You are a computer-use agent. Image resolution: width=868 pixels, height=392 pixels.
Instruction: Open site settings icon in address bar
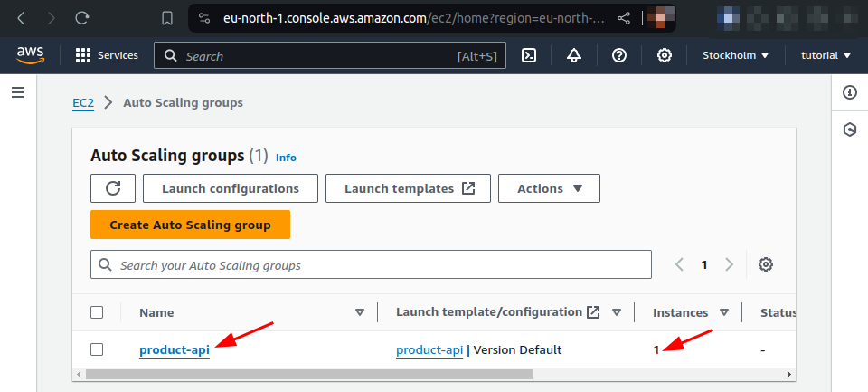pos(204,19)
